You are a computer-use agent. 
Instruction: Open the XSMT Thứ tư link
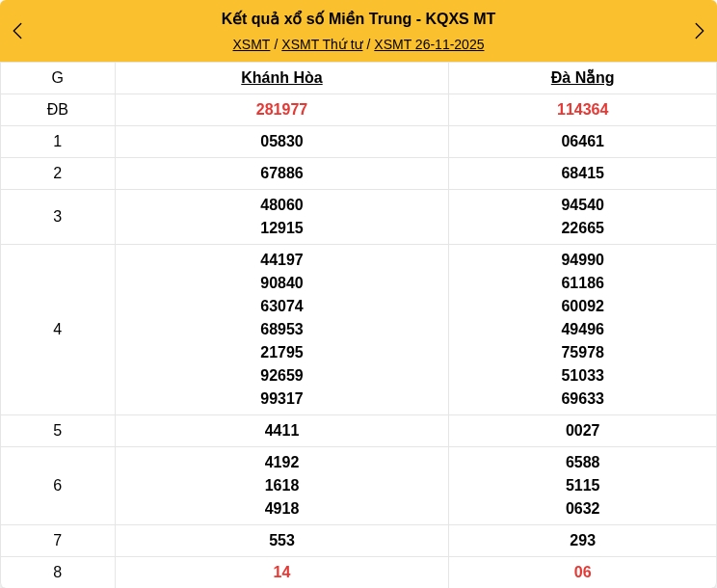coord(322,44)
